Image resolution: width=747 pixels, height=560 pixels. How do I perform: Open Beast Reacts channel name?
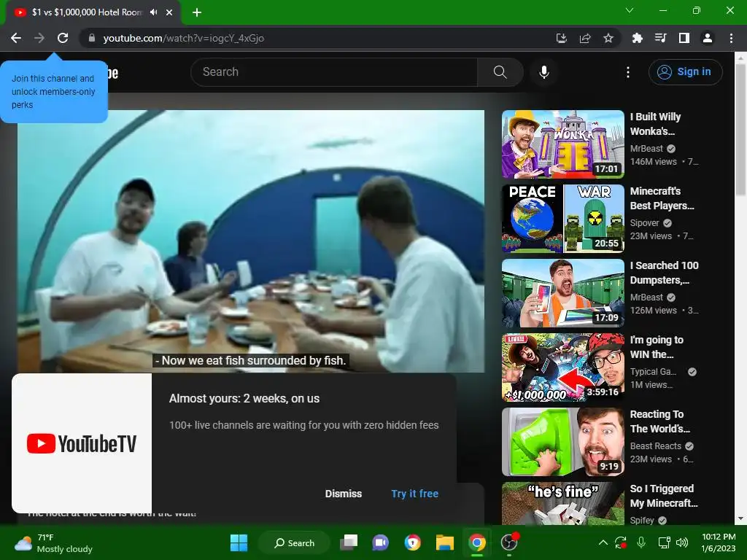pos(656,446)
